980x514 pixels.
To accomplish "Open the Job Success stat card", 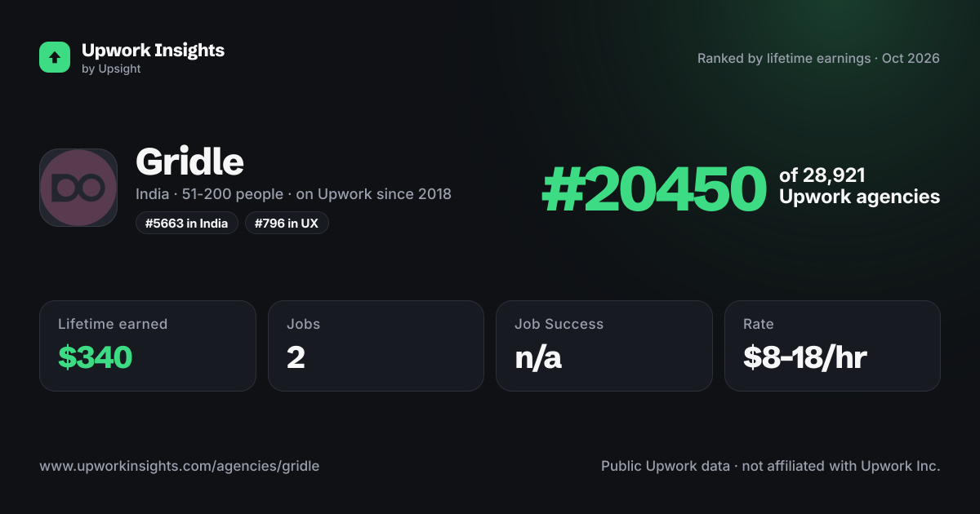I will coord(604,346).
